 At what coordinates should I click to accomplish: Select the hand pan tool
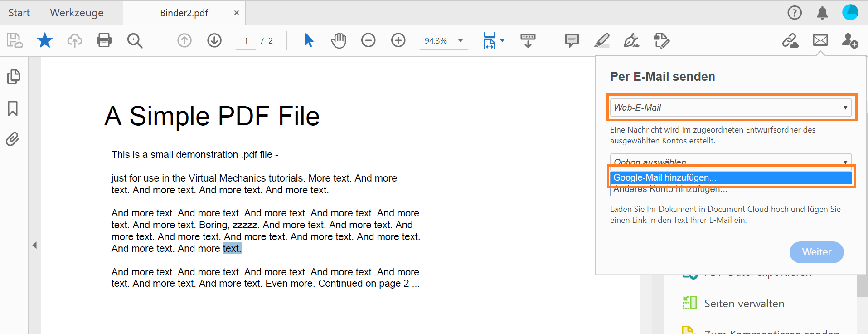coord(338,40)
